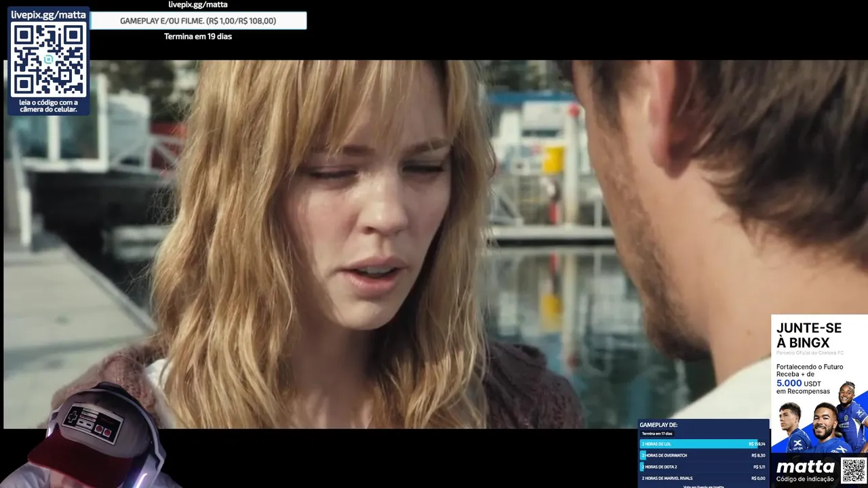Click the donation goal progress bar
The width and height of the screenshot is (868, 488).
point(198,21)
